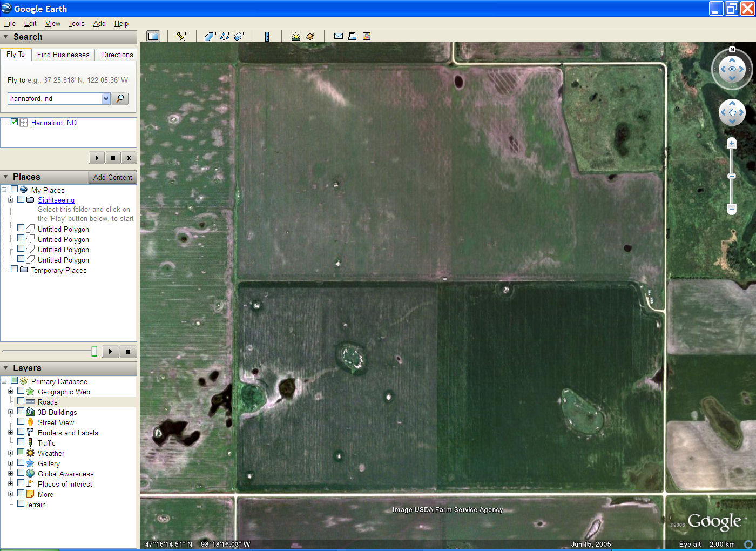756x551 pixels.
Task: Stop the Places tour
Action: [128, 352]
